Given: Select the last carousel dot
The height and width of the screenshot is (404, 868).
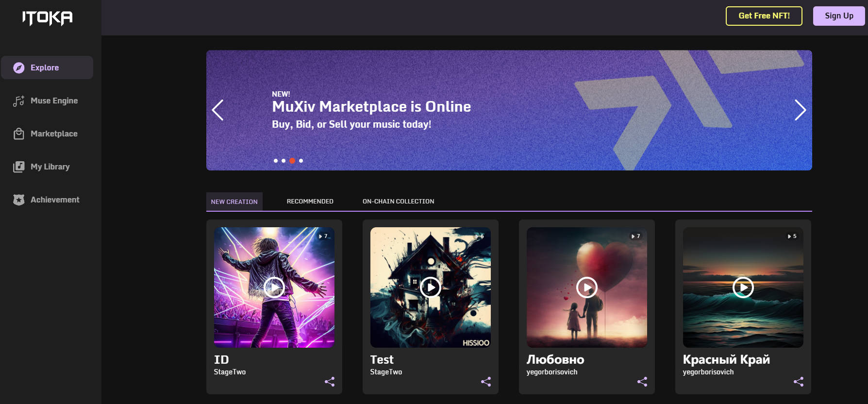Looking at the screenshot, I should click(301, 161).
